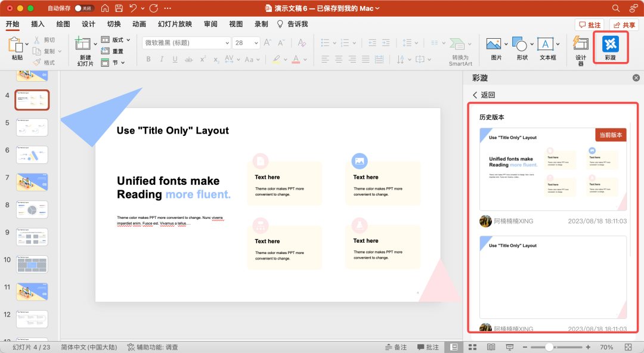Align text to the right
This screenshot has height=353, width=644.
352,60
